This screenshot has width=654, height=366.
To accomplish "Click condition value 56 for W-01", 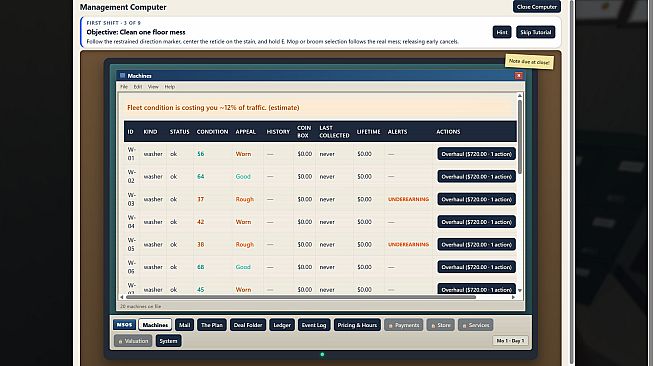I will (x=201, y=154).
